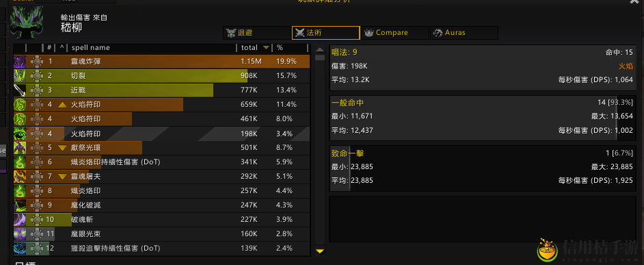Expand the 獻祭光環 row arrow
Viewport: 644px width, 265px height.
[x=62, y=148]
